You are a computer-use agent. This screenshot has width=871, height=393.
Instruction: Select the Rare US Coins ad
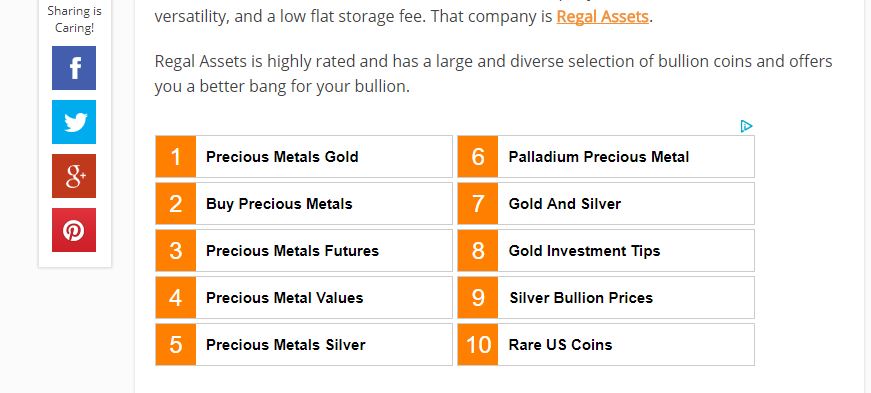pos(606,345)
